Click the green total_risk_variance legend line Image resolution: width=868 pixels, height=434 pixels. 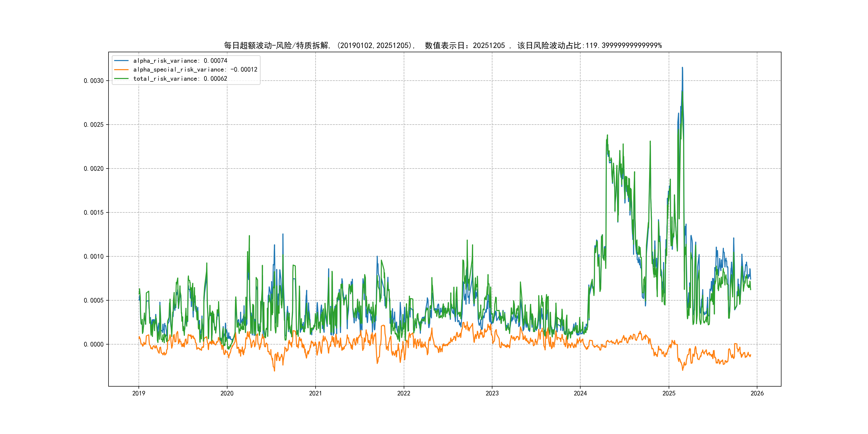pos(121,78)
